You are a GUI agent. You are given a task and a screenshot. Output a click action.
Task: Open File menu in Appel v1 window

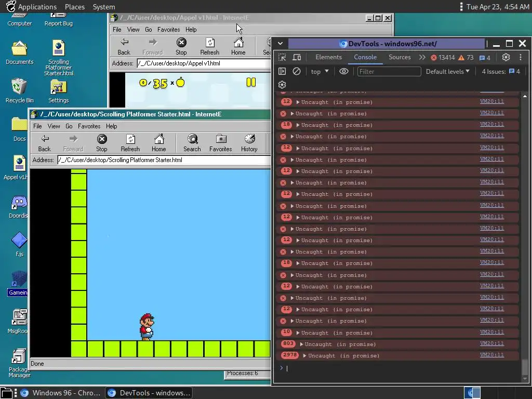pyautogui.click(x=117, y=30)
